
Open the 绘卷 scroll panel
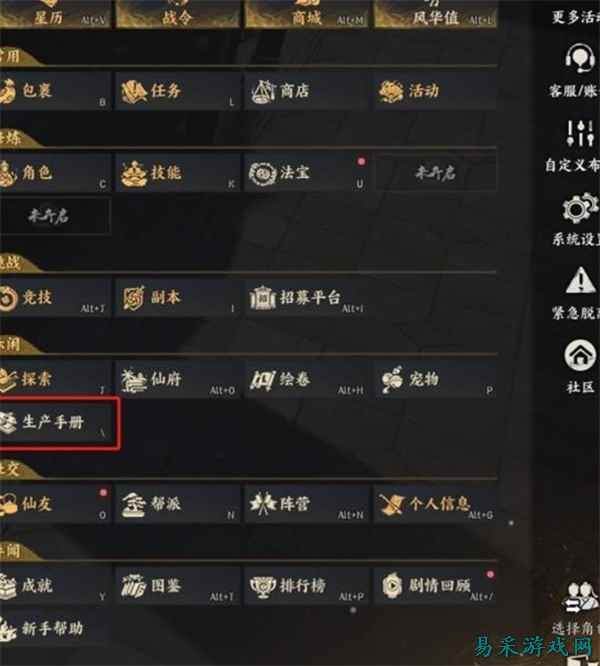coord(307,379)
